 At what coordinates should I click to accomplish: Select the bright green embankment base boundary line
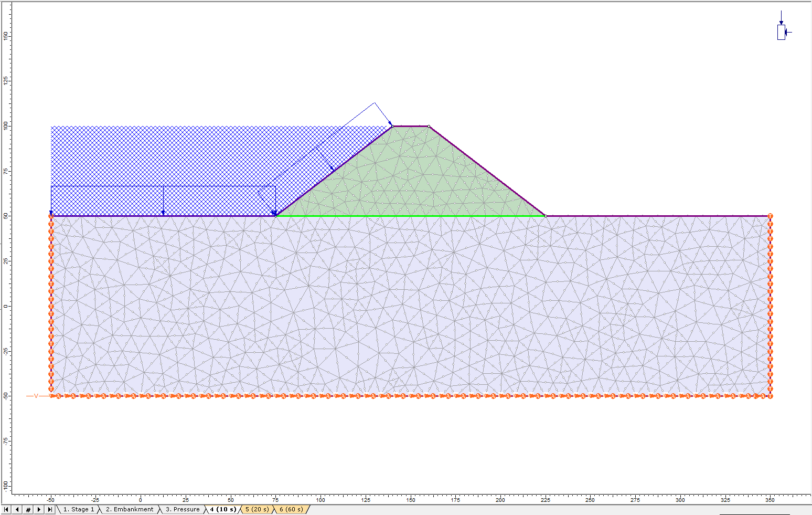(x=409, y=216)
